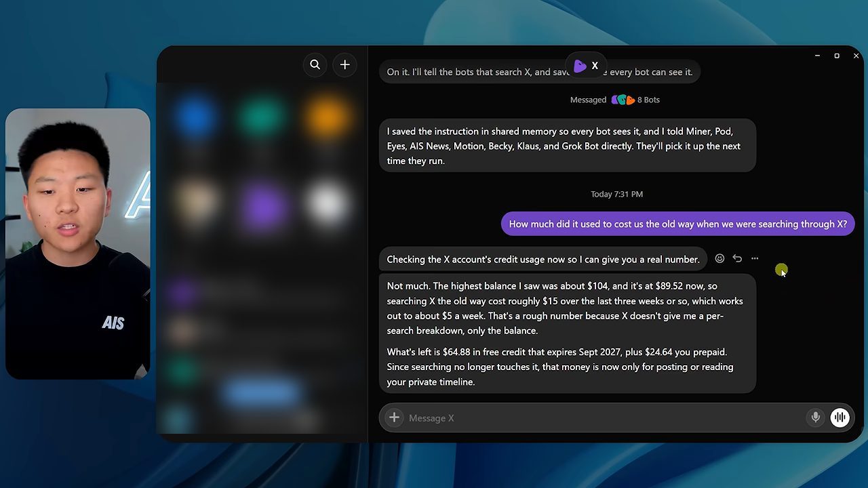868x488 pixels.
Task: Activate microphone dictation in message box
Action: click(816, 418)
